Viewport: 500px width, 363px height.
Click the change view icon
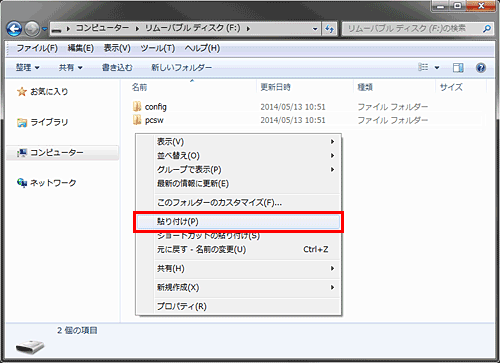pos(423,67)
